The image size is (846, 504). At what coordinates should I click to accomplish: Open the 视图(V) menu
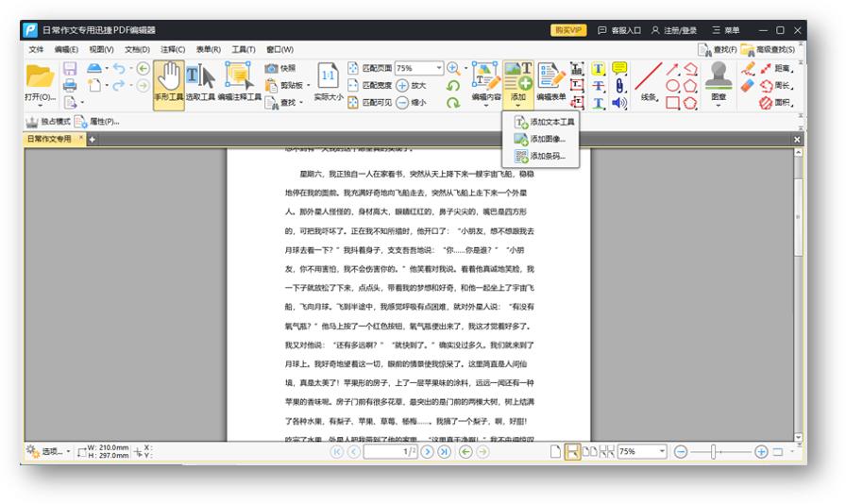pos(101,49)
